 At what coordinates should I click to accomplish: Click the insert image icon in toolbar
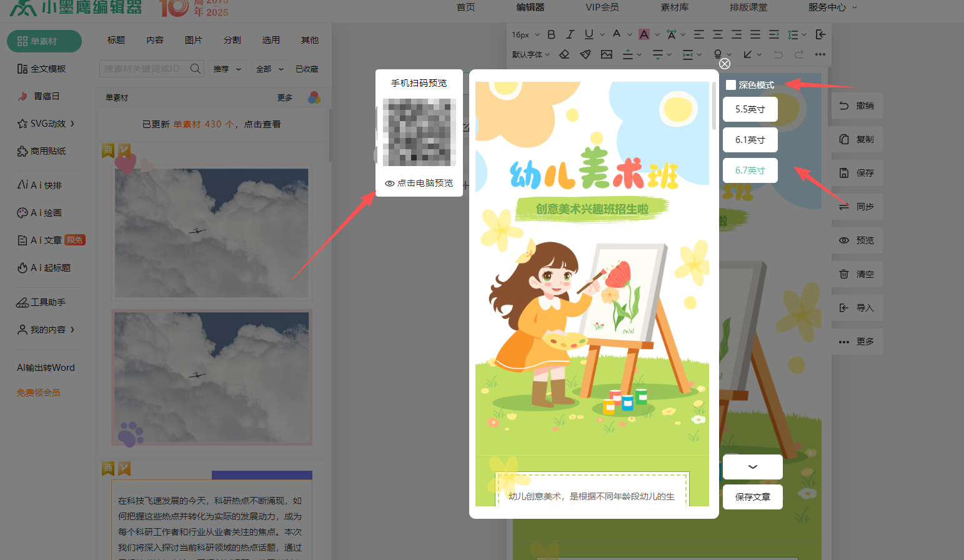point(607,54)
